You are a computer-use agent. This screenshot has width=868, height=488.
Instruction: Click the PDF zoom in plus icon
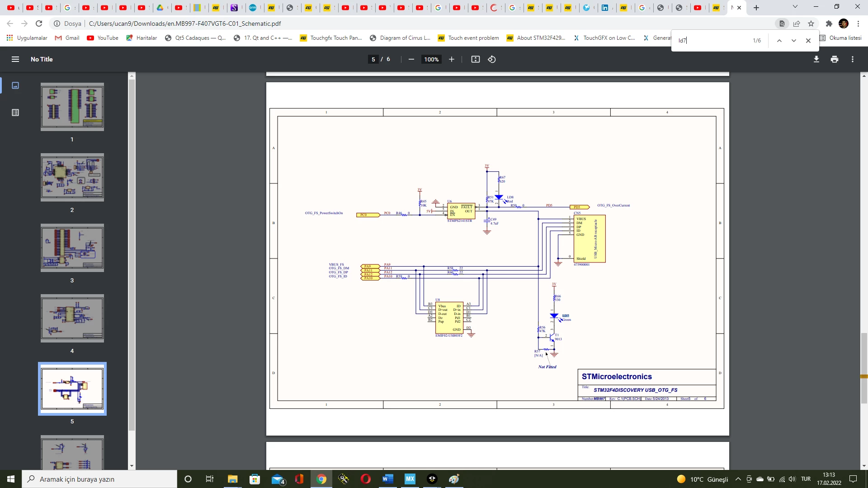(x=451, y=59)
